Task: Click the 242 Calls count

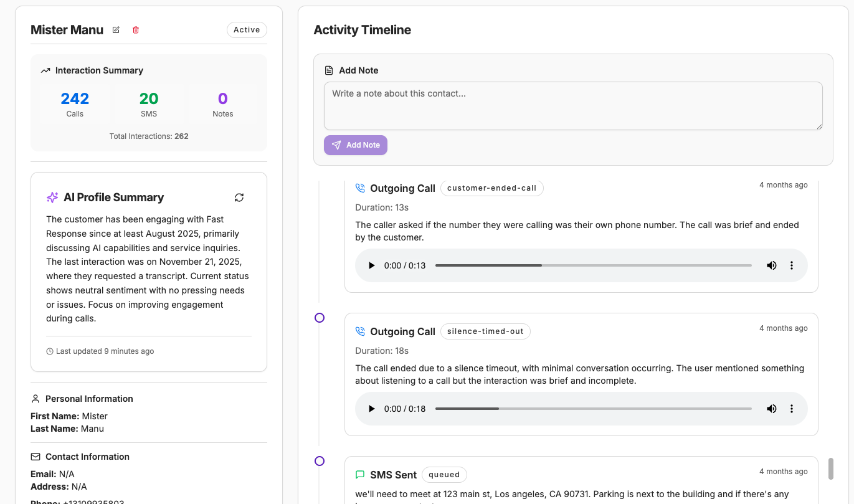Action: (x=75, y=99)
